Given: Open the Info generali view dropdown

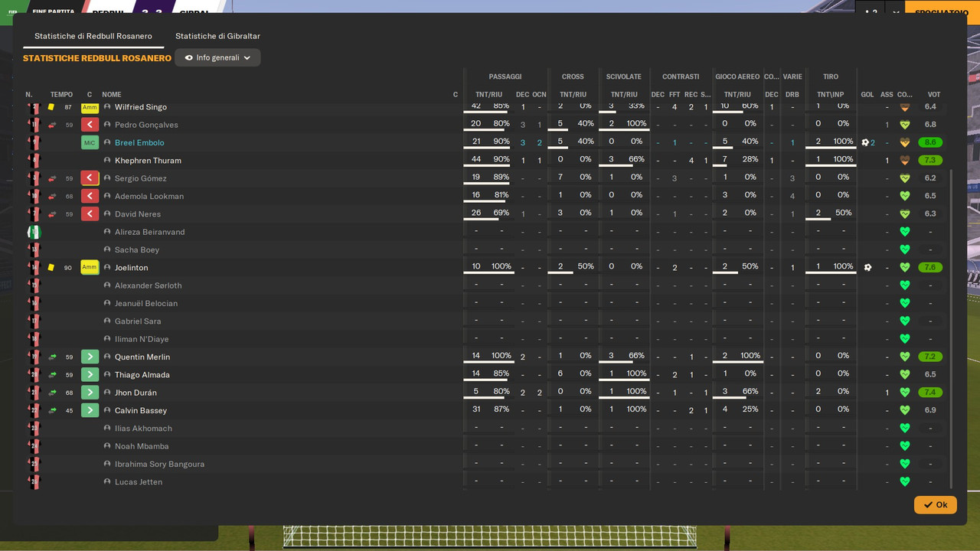Looking at the screenshot, I should point(217,57).
